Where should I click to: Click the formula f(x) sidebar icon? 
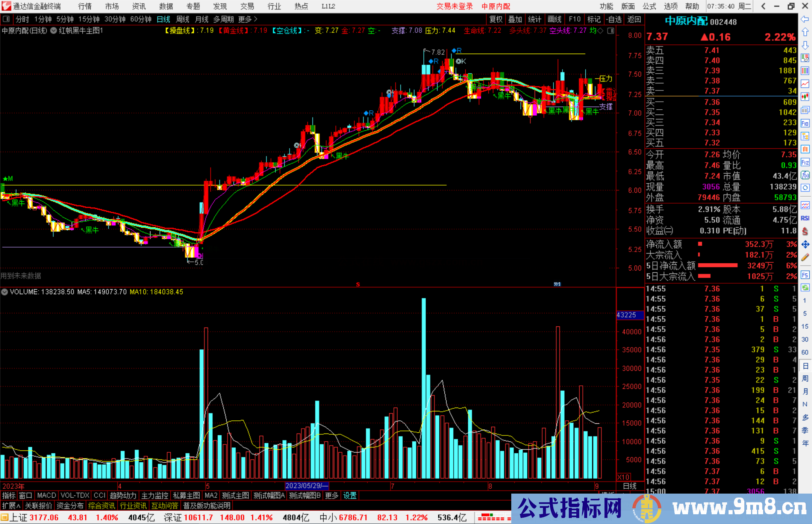pyautogui.click(x=805, y=175)
